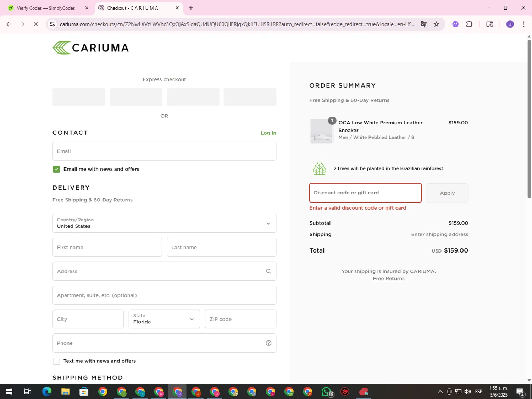Click the Apply discount button
Screen dimensions: 532x399
[x=447, y=193]
